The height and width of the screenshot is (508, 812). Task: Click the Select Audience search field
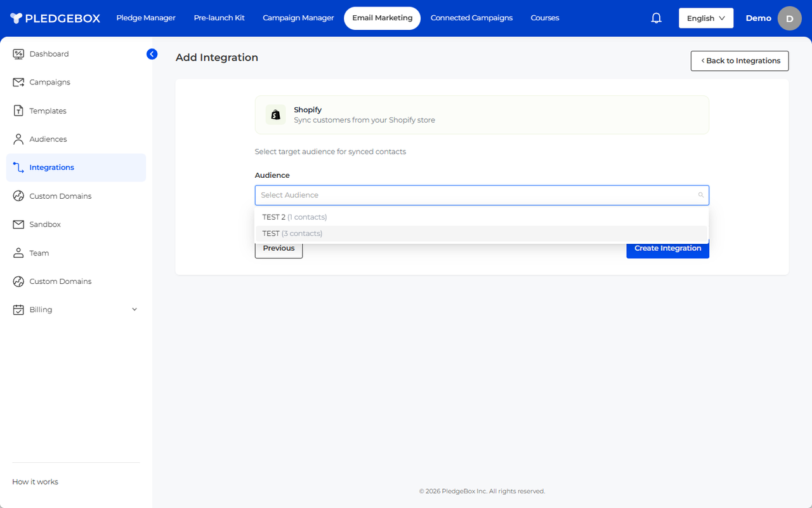[476, 195]
